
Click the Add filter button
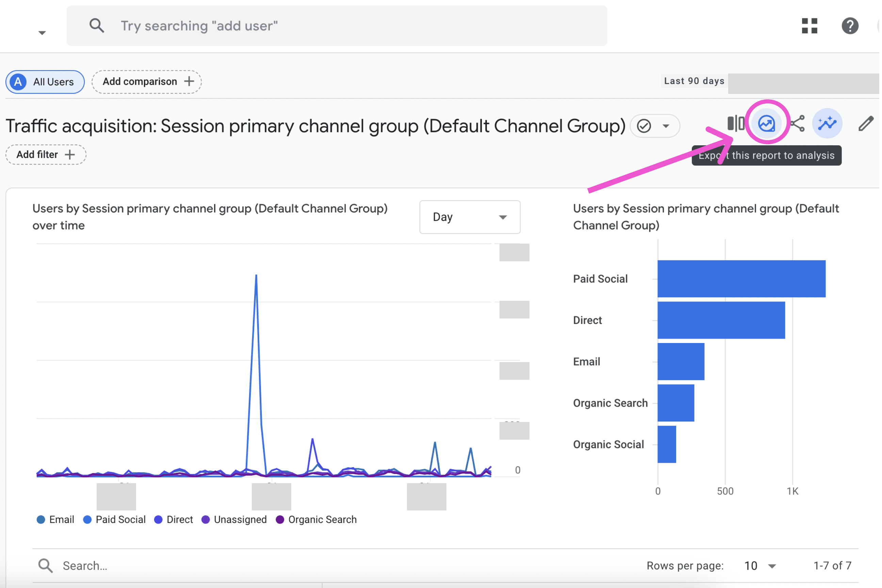click(x=46, y=155)
